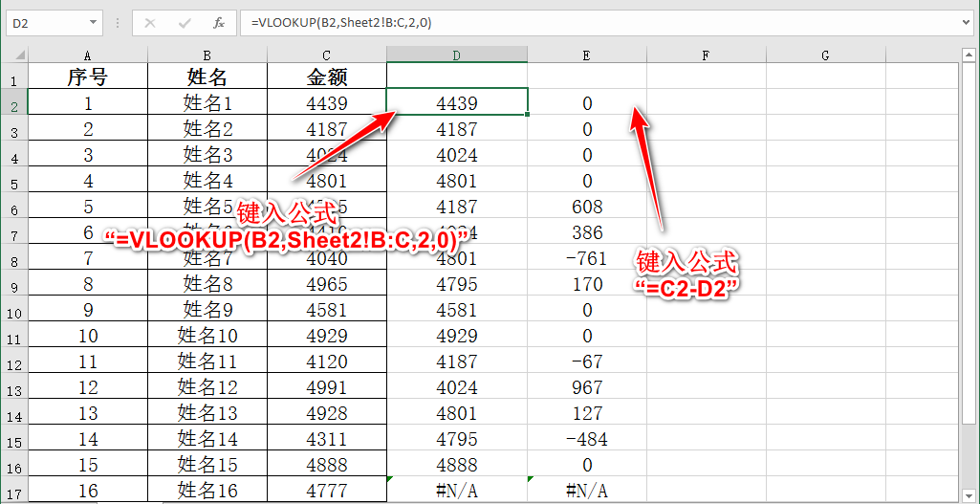Screen dimensions: 980x504
Task: Select column G header
Action: [x=826, y=55]
